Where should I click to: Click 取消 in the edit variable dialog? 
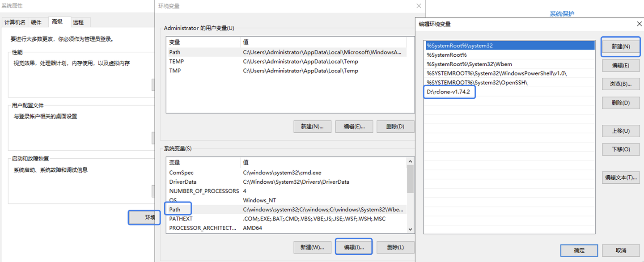(621, 250)
